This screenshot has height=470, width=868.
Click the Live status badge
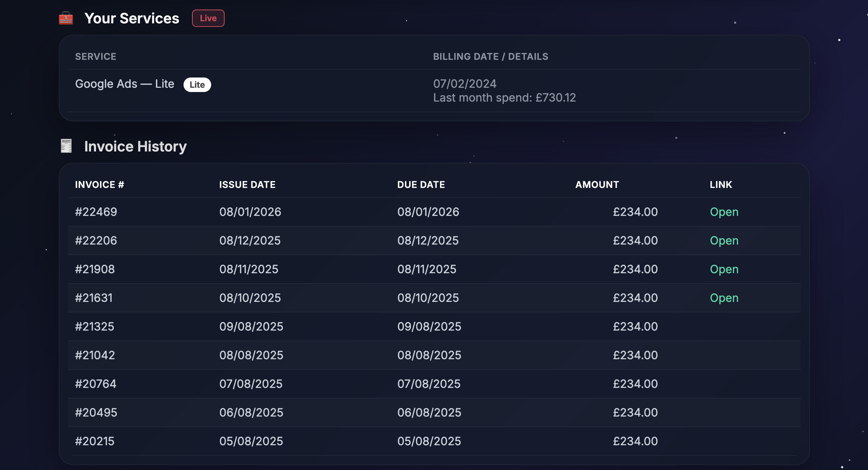coord(208,18)
